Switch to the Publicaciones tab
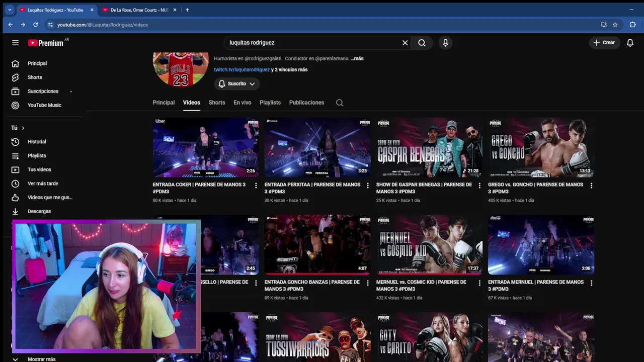 click(306, 103)
